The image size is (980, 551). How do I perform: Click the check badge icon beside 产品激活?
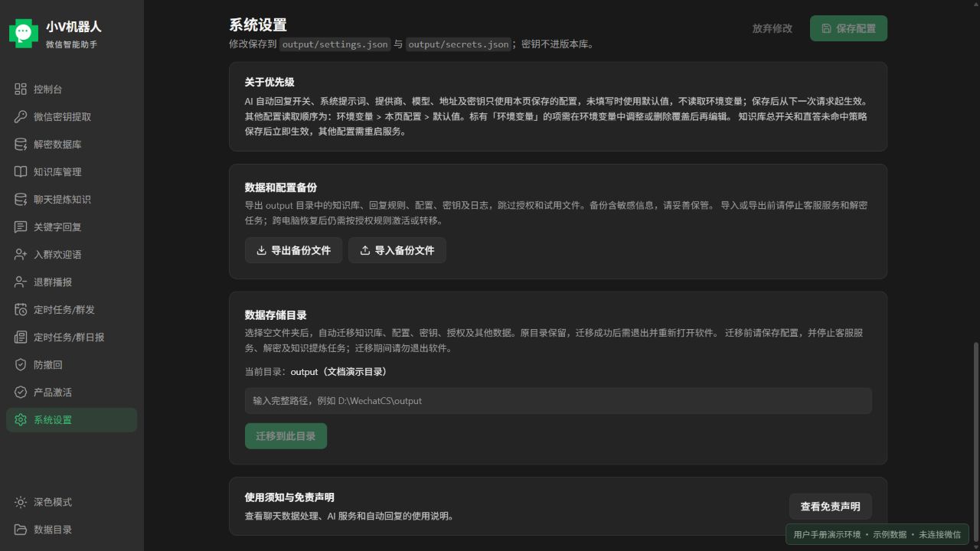pyautogui.click(x=21, y=393)
